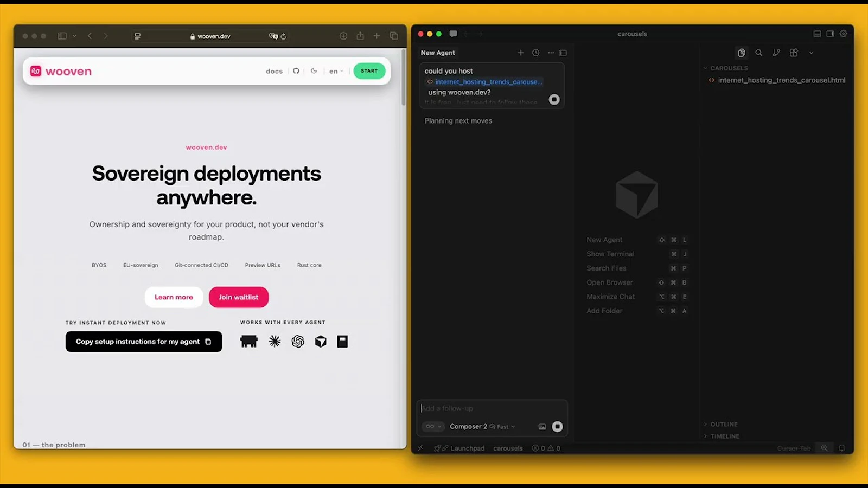Open Safari downloads icon
The height and width of the screenshot is (488, 868).
tap(343, 36)
